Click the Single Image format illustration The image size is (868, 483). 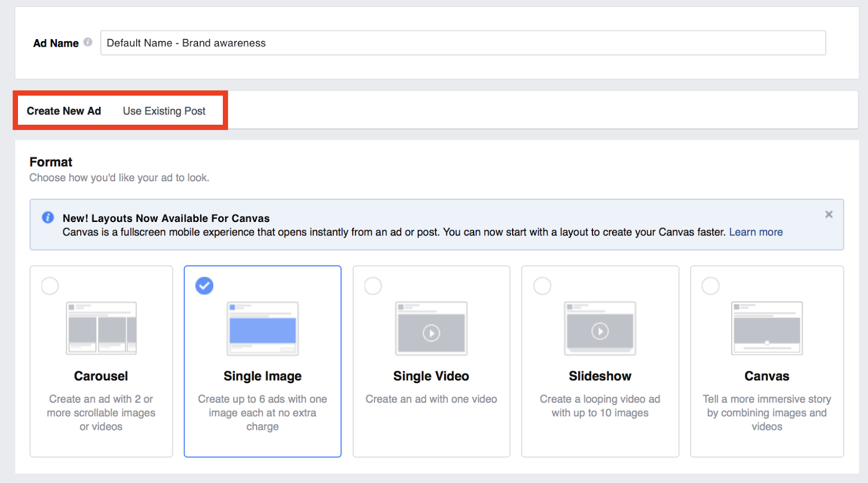[x=263, y=328]
